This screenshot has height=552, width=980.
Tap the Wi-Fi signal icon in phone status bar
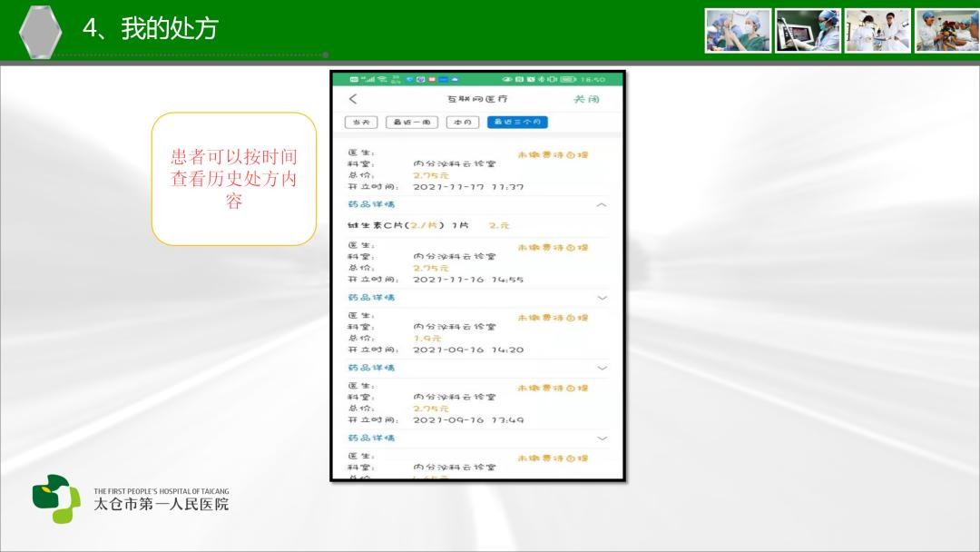pyautogui.click(x=382, y=80)
